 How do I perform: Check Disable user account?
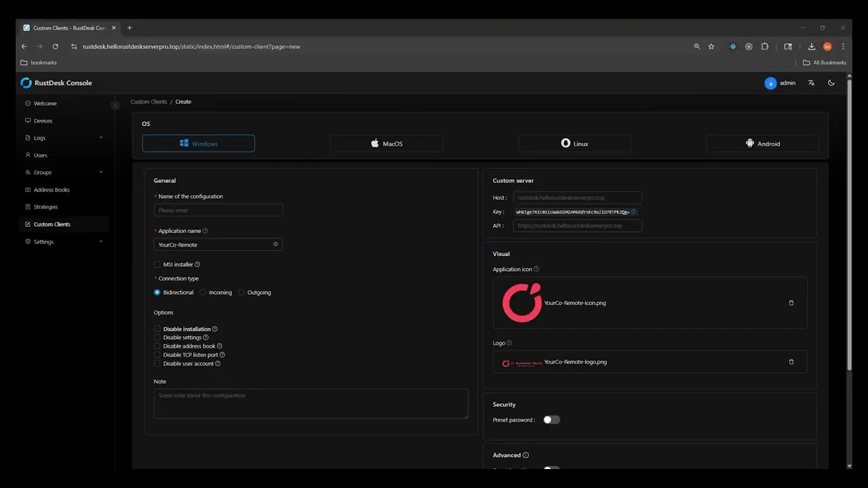(x=157, y=363)
